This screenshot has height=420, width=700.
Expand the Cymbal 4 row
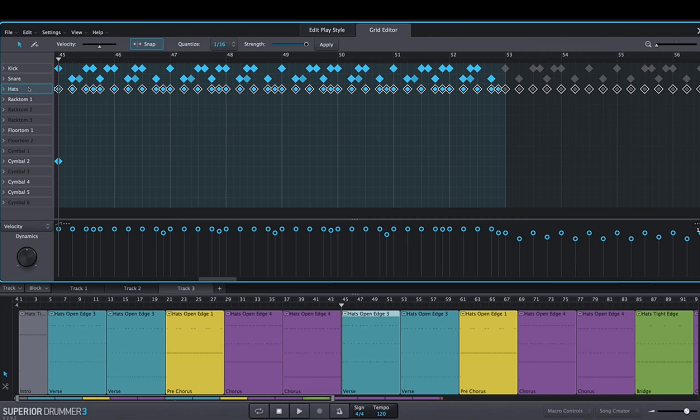[x=4, y=182]
